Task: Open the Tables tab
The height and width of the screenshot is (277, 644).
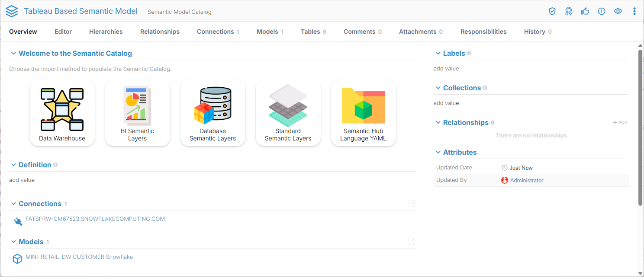Action: click(x=310, y=32)
